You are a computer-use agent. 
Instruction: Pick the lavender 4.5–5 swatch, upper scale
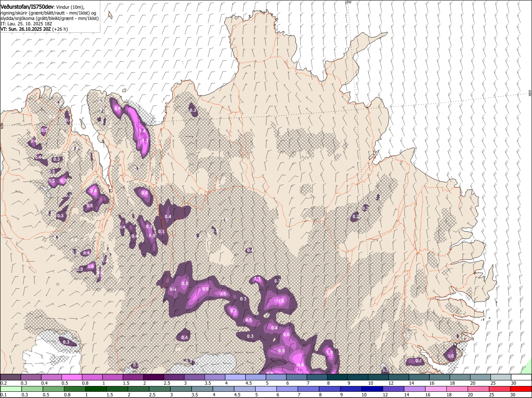click(256, 377)
